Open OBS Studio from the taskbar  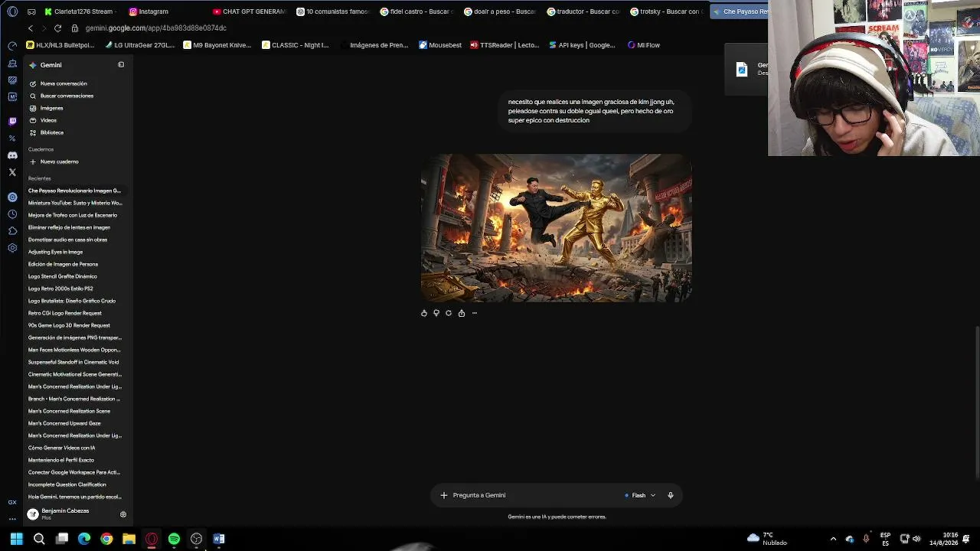click(x=196, y=539)
